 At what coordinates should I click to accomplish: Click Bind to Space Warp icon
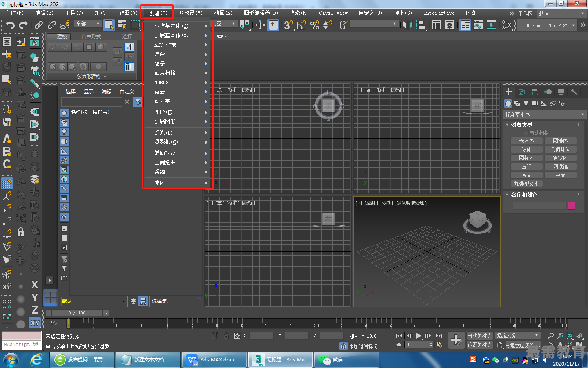coord(65,25)
